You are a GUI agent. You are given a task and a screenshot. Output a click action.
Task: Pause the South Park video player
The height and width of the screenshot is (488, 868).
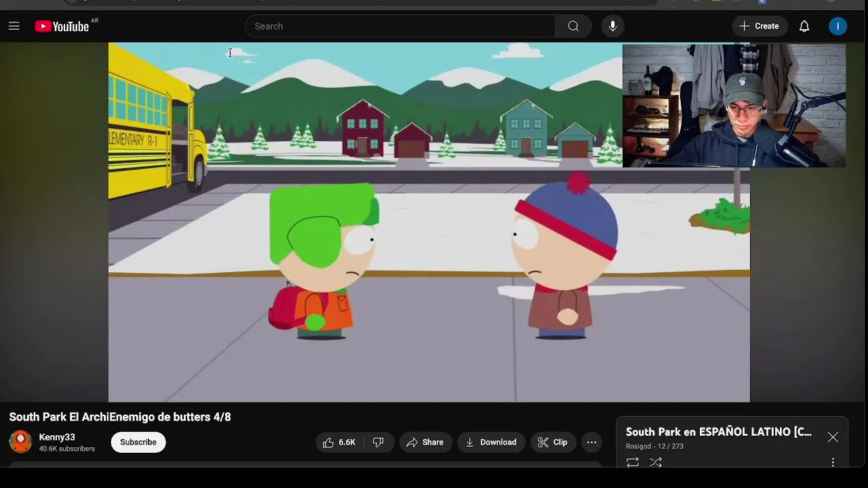[429, 222]
